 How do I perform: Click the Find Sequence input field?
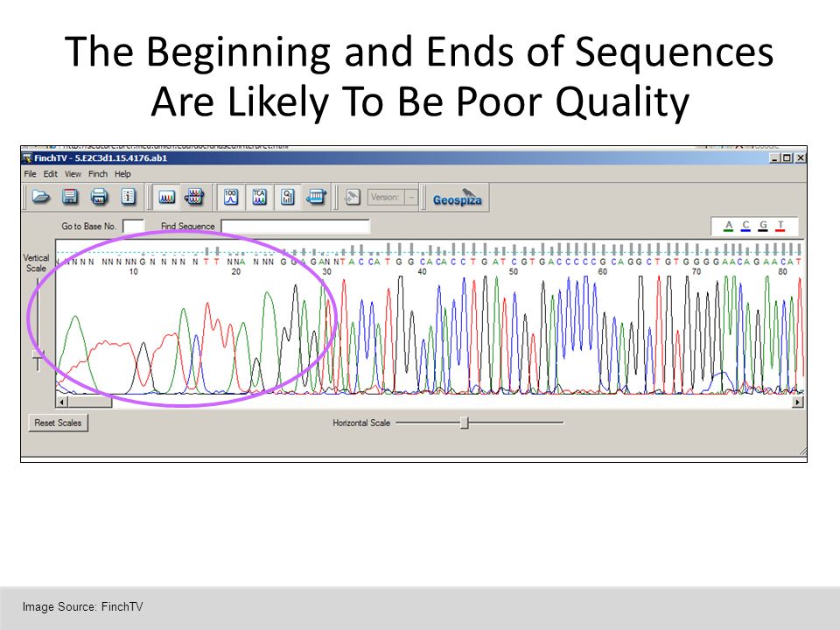tap(295, 226)
